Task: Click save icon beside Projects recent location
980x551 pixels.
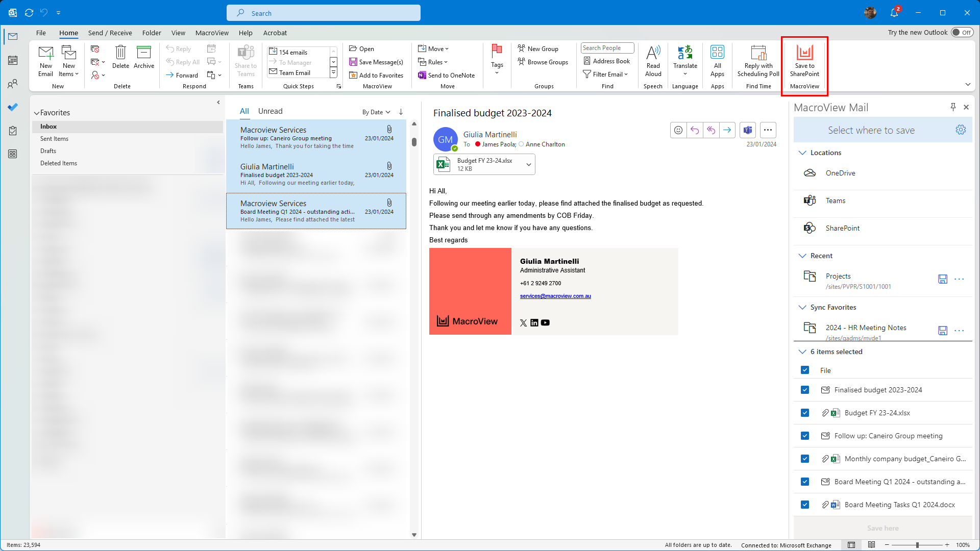Action: pos(943,279)
